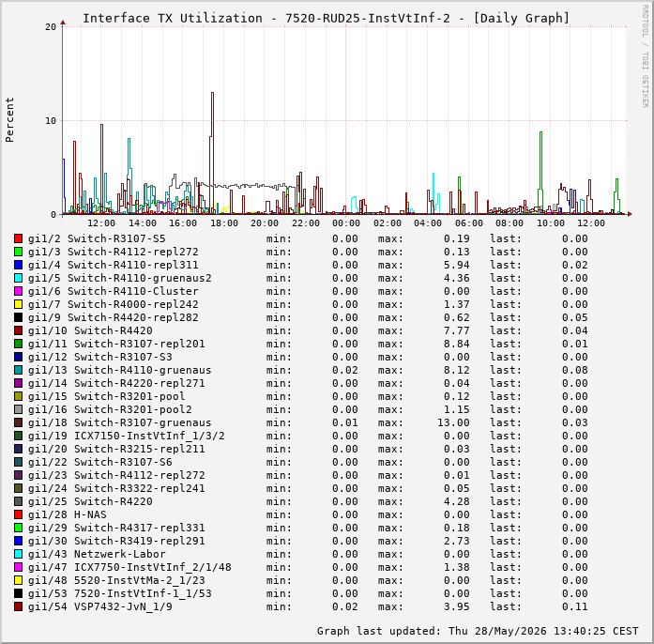The height and width of the screenshot is (644, 654).
Task: Select the gi1/11 Switch-R3107-repl201 legend label
Action: point(116,344)
